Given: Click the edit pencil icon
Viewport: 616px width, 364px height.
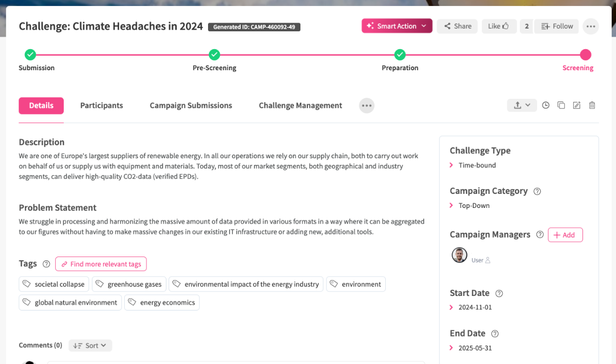Looking at the screenshot, I should 577,105.
